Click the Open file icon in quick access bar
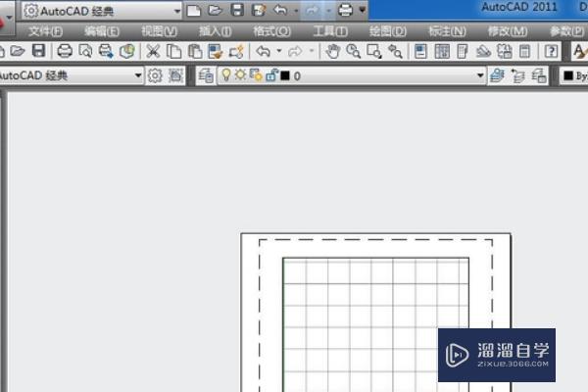The image size is (588, 392). [215, 10]
